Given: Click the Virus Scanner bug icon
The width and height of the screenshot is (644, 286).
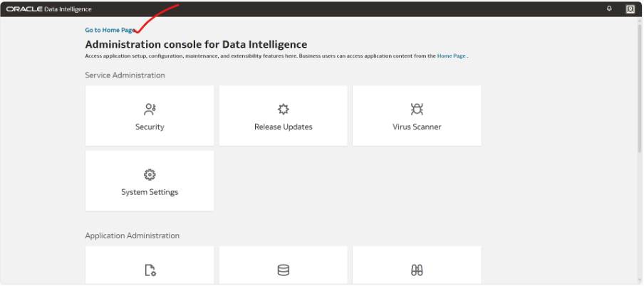Looking at the screenshot, I should (417, 109).
